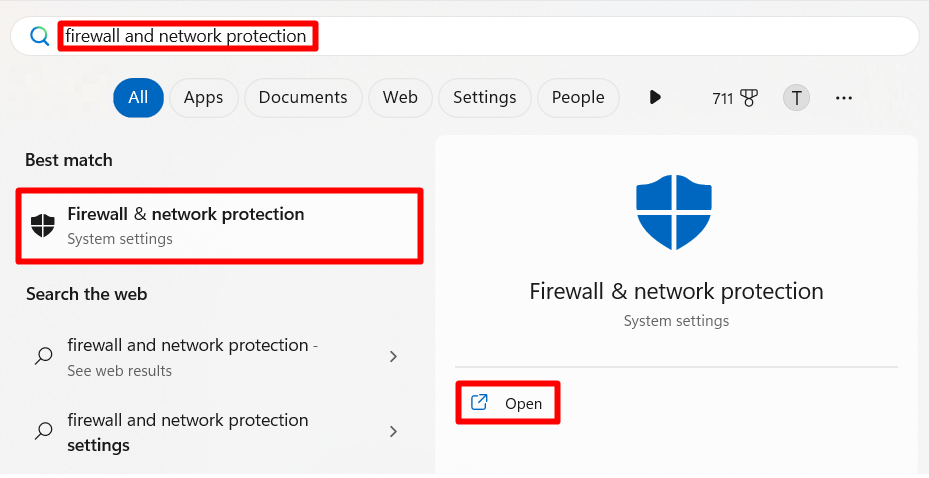The width and height of the screenshot is (929, 478).
Task: Expand chevron for 'protection settings' suggestion
Action: point(393,431)
